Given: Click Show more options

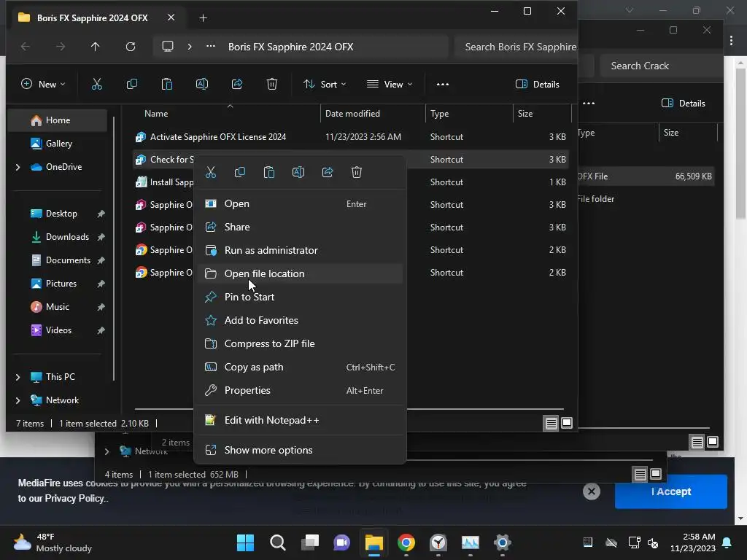Looking at the screenshot, I should 300,451.
